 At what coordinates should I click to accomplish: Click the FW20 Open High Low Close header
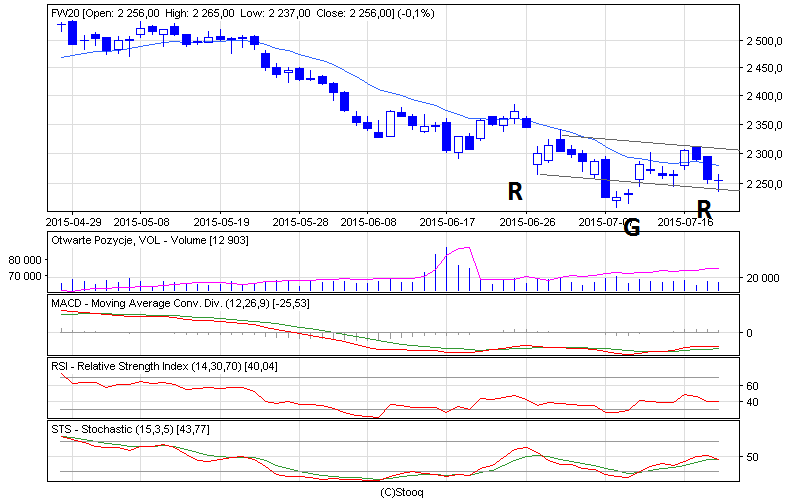point(243,13)
